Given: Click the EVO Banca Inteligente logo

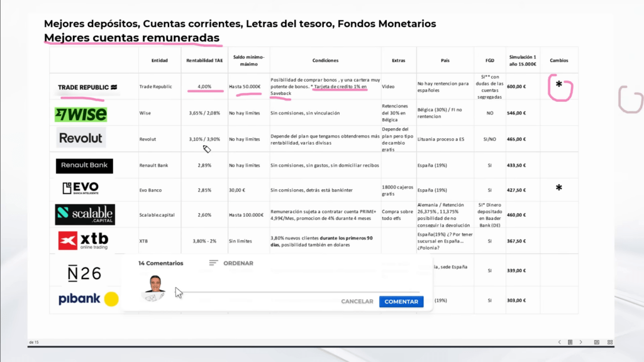Looking at the screenshot, I should point(80,189).
